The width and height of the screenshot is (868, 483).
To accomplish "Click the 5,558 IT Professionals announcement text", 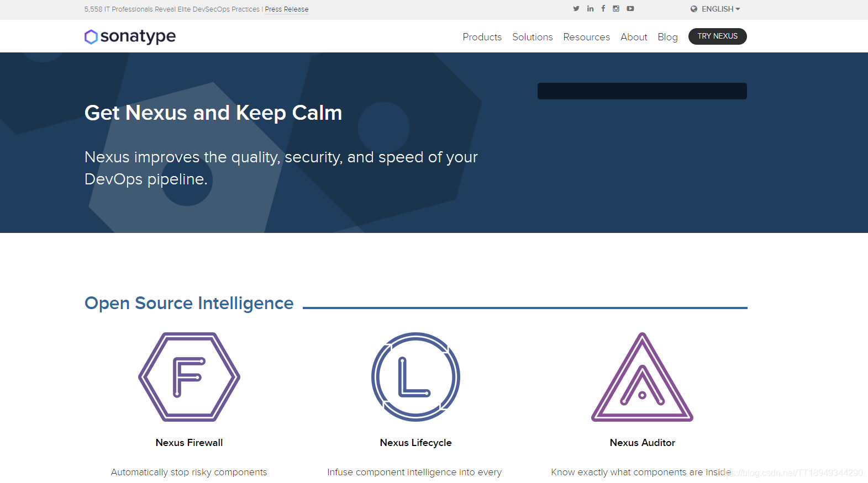I will [172, 9].
